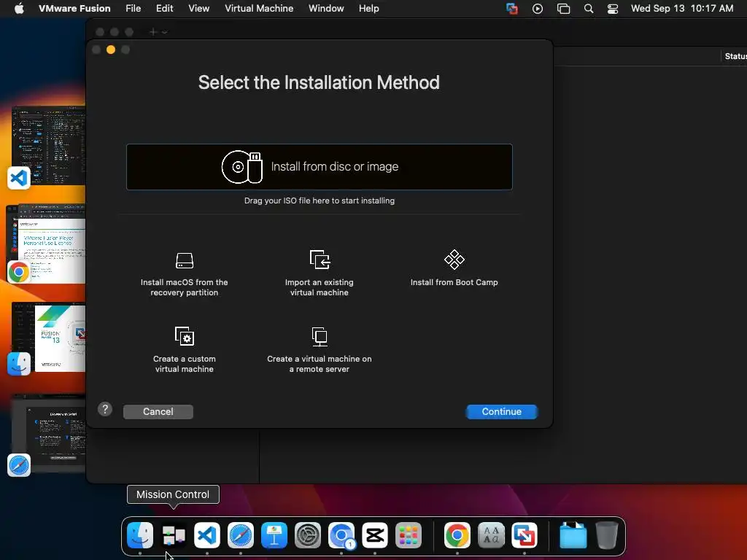
Task: Open the View menu
Action: (198, 9)
